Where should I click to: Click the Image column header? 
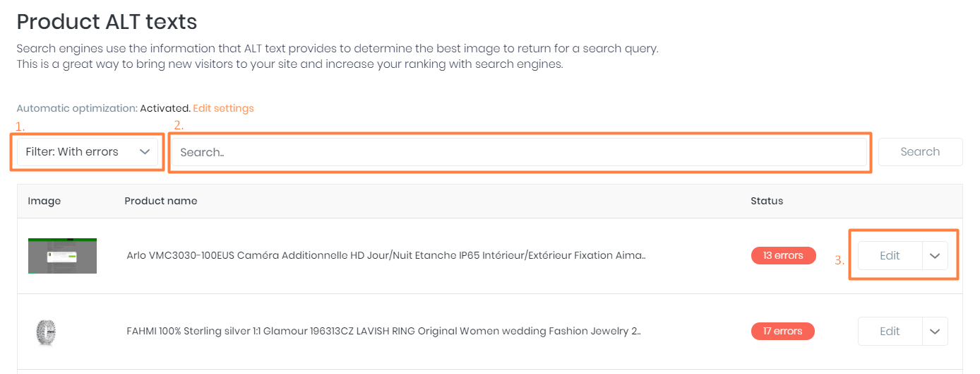point(44,201)
